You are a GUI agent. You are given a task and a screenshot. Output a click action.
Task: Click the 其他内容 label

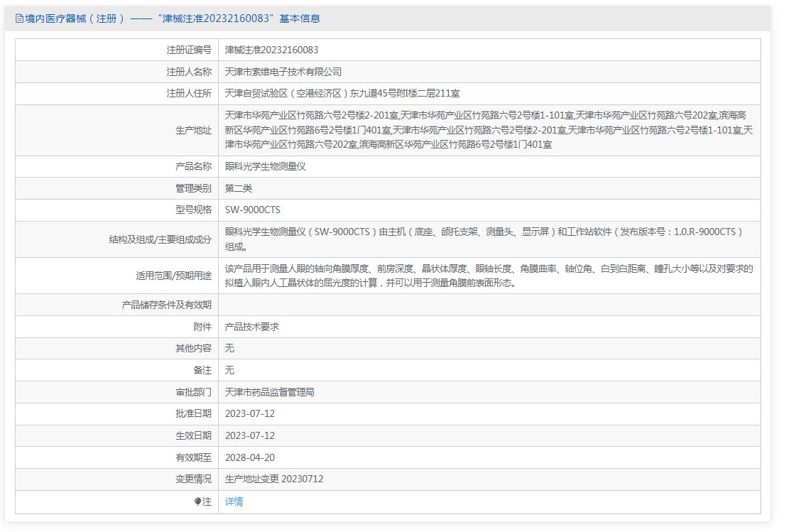(x=194, y=348)
